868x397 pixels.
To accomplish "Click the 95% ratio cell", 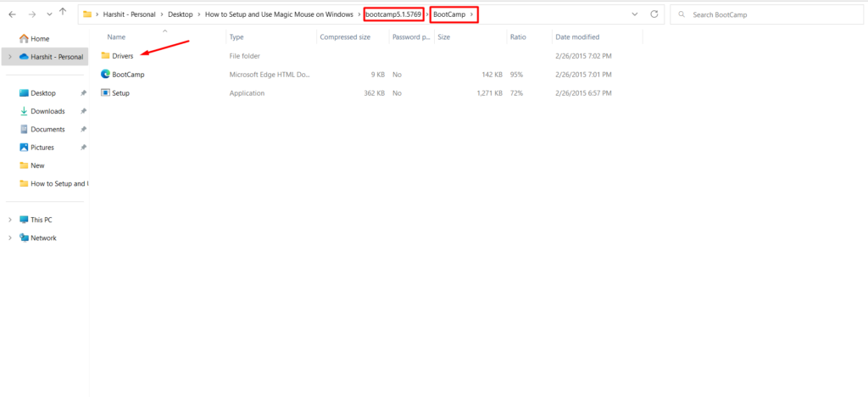I will point(516,74).
